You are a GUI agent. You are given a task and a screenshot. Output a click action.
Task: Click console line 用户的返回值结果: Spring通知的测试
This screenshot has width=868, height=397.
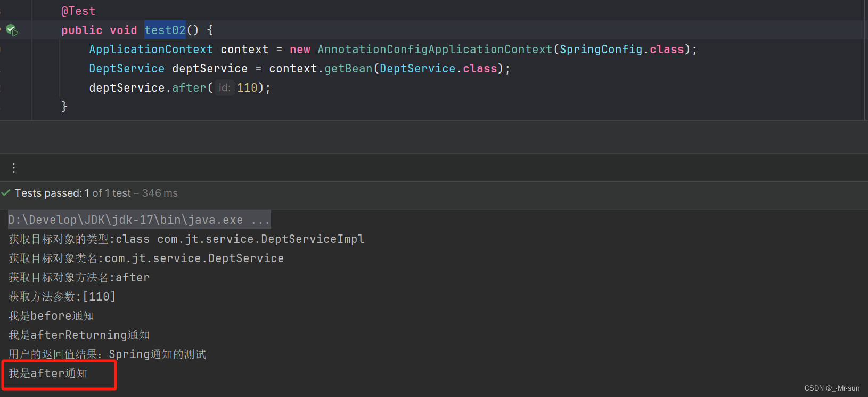coord(107,354)
